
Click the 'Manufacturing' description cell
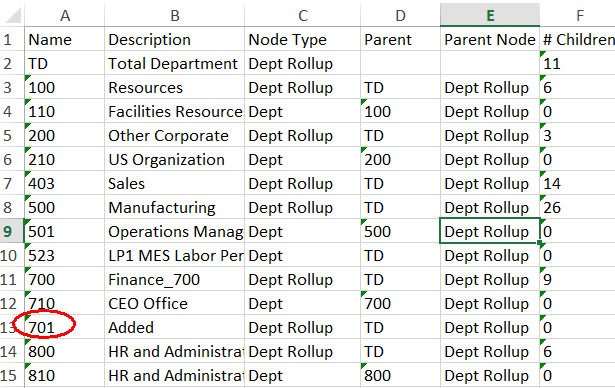(175, 208)
